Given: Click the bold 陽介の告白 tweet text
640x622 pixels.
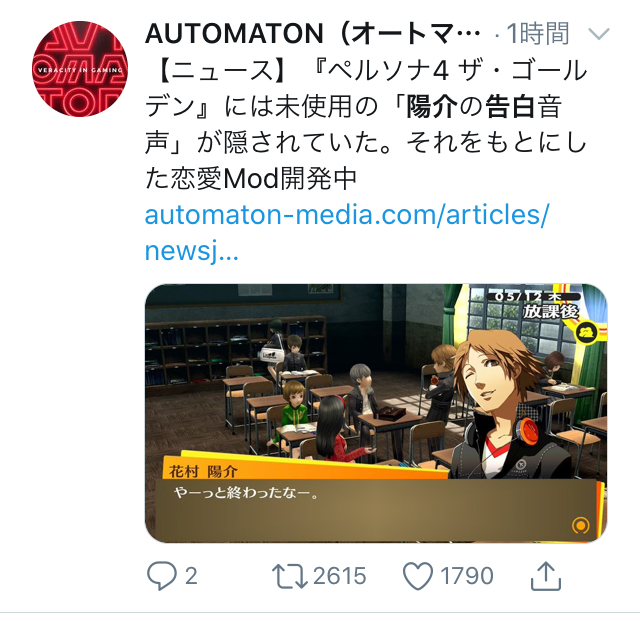Looking at the screenshot, I should coord(470,107).
